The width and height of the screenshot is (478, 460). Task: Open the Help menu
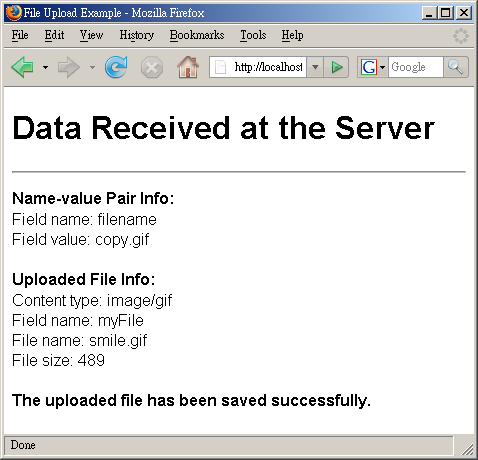click(292, 35)
